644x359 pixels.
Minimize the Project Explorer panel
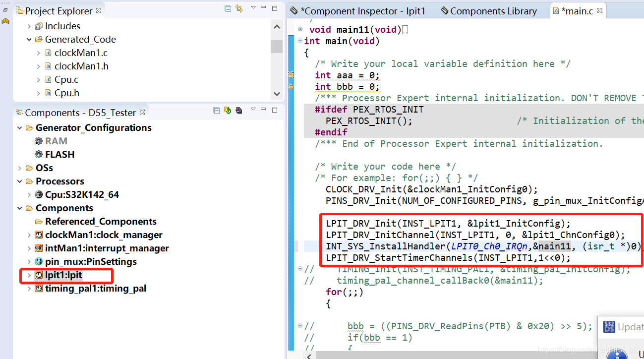(264, 8)
